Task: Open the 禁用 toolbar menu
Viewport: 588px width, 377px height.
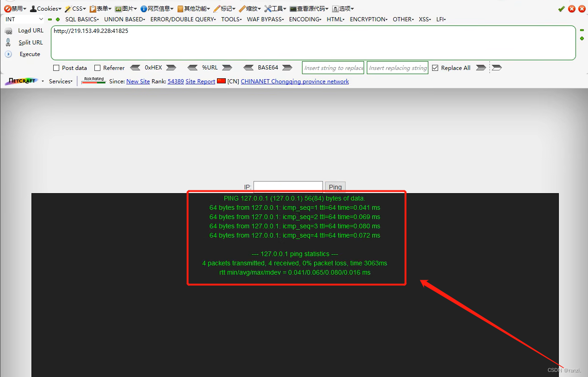Action: click(x=15, y=9)
